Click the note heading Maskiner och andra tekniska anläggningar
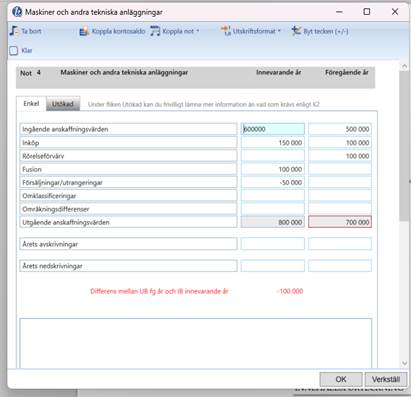The image size is (411, 397). tap(124, 72)
